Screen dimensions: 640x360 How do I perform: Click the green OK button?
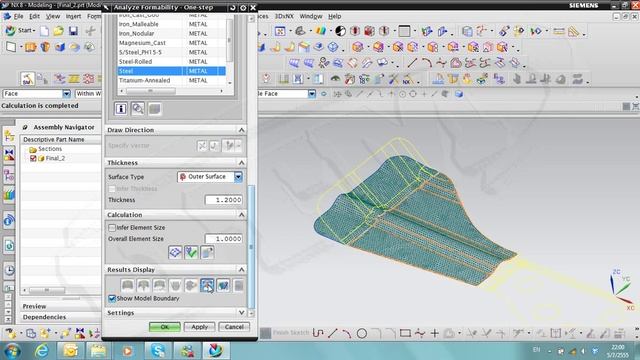pos(164,327)
